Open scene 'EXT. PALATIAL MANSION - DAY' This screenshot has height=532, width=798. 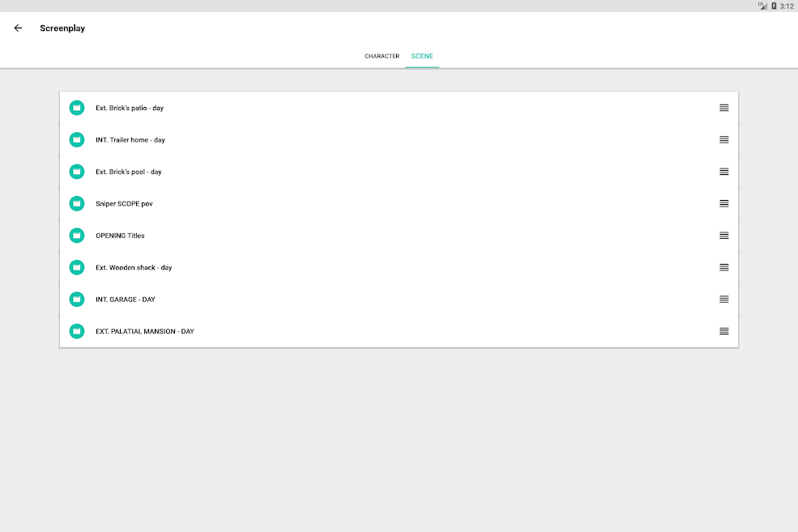point(399,331)
